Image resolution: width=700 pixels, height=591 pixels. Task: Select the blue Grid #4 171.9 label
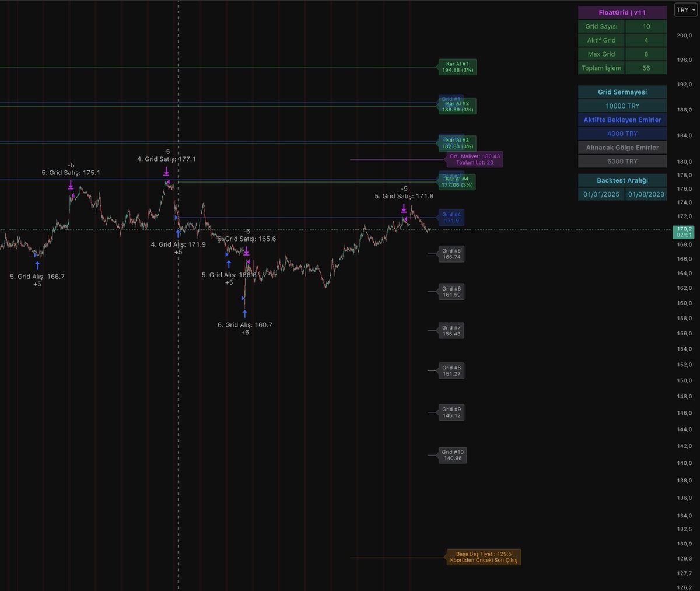point(452,218)
